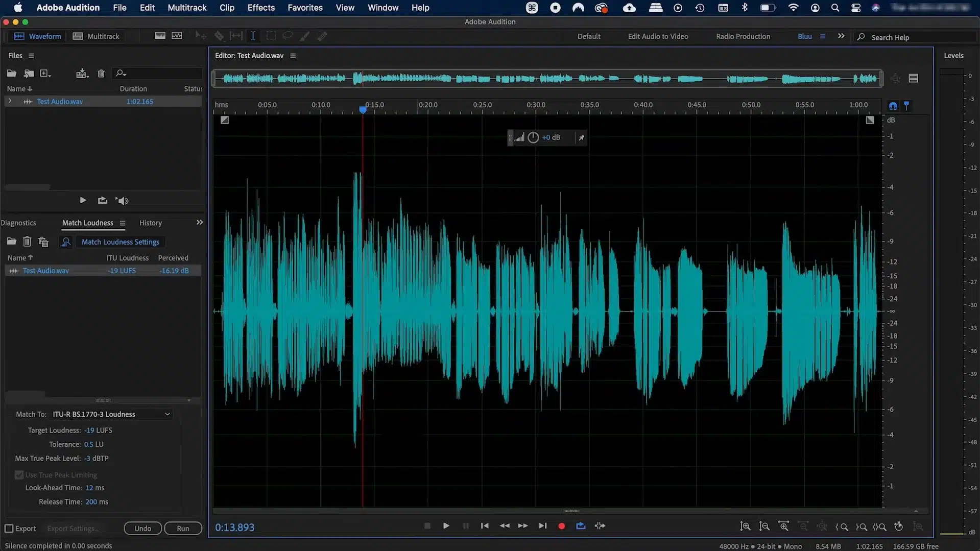980x551 pixels.
Task: Zoom Out Full icon in zoom bar
Action: coord(822,526)
